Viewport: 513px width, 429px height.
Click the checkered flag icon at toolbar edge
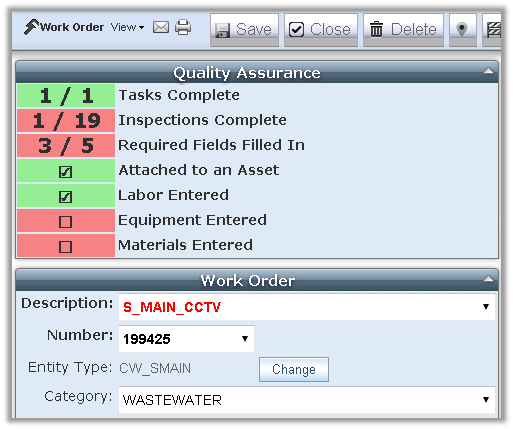tap(493, 30)
